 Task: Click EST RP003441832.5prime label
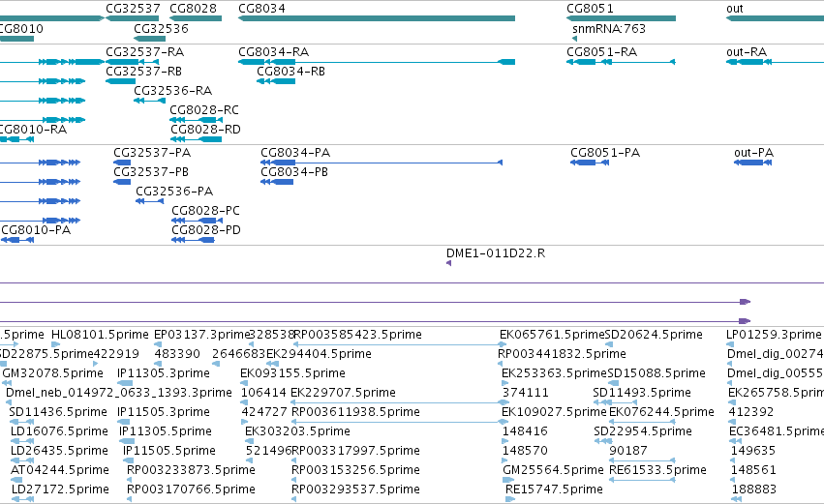point(562,354)
